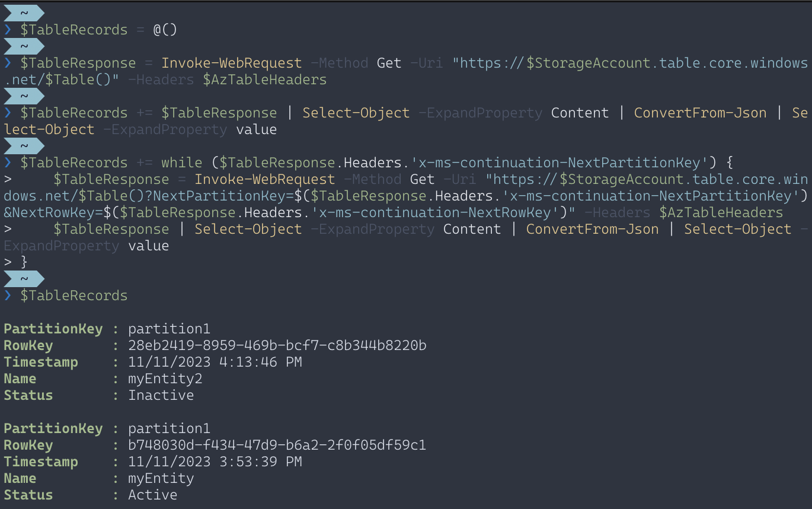The width and height of the screenshot is (812, 509).
Task: Click the Name value myEntity2
Action: tap(165, 378)
